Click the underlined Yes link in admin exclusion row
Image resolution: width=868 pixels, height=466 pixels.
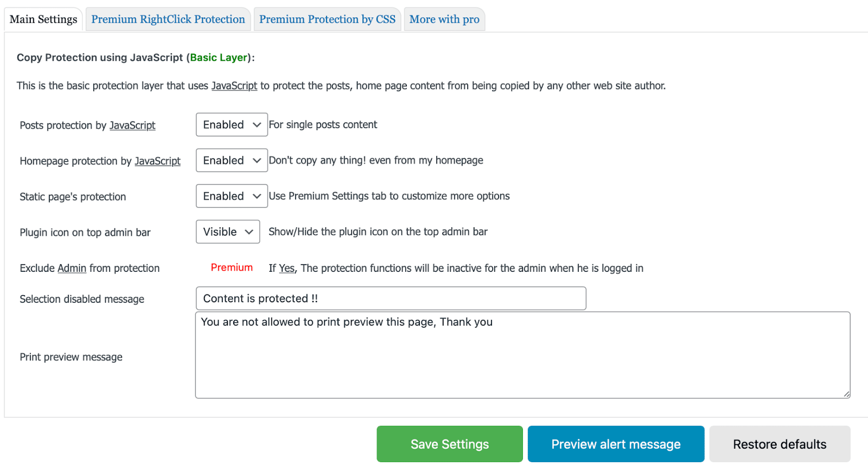tap(286, 268)
